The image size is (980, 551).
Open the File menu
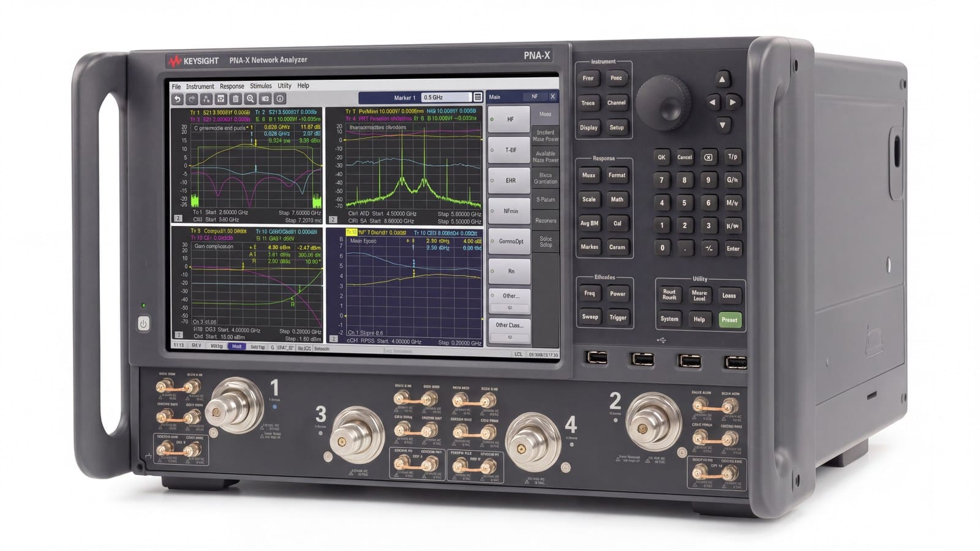click(176, 87)
